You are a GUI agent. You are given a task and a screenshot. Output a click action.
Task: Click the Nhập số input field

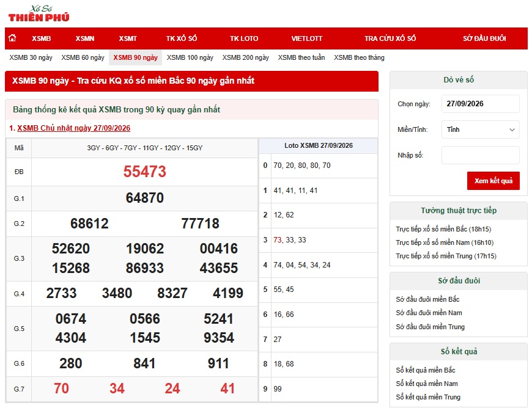point(481,155)
